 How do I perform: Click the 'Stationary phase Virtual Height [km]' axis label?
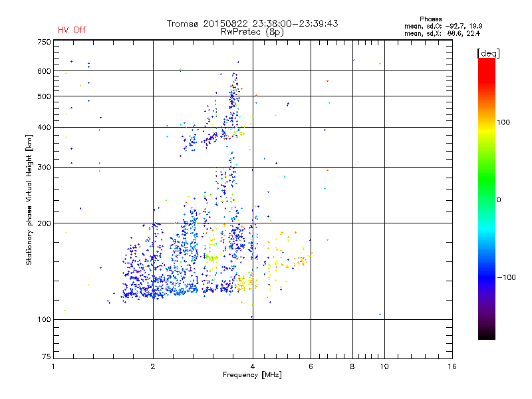point(29,199)
